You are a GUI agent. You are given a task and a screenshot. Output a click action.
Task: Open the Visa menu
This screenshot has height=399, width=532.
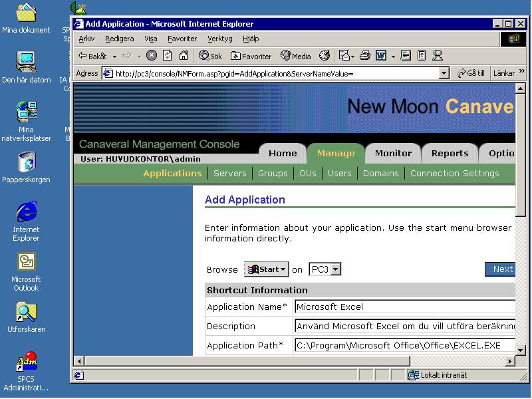[x=151, y=39]
